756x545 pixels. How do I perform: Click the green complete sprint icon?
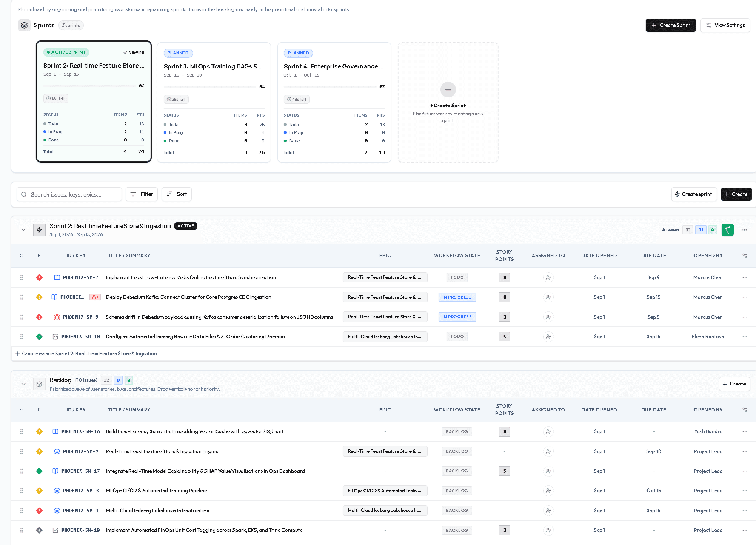pos(727,230)
